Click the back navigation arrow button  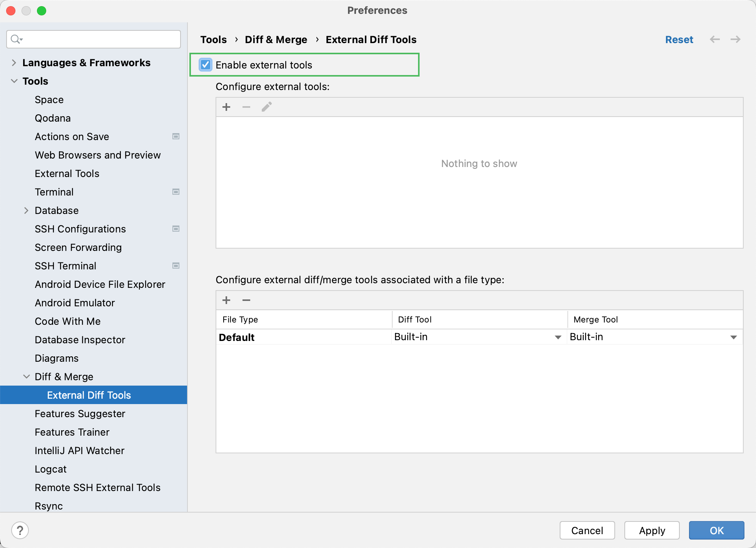click(714, 40)
